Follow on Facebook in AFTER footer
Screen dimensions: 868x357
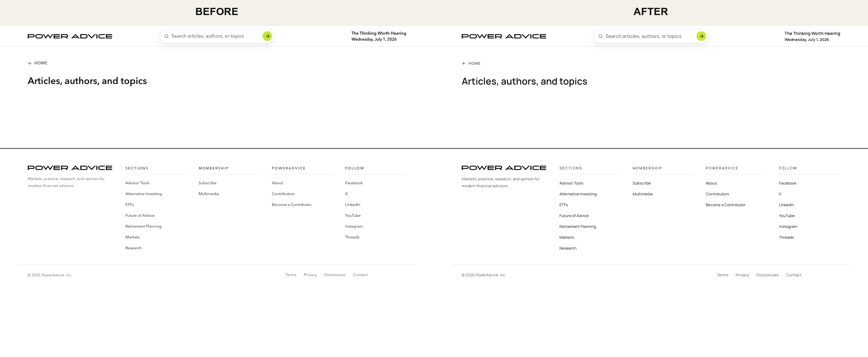[x=788, y=183]
